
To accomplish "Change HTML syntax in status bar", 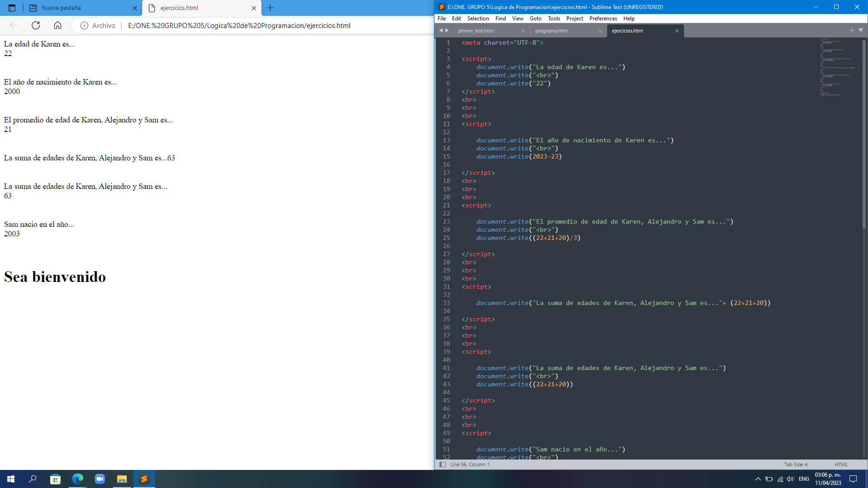I will (x=841, y=465).
